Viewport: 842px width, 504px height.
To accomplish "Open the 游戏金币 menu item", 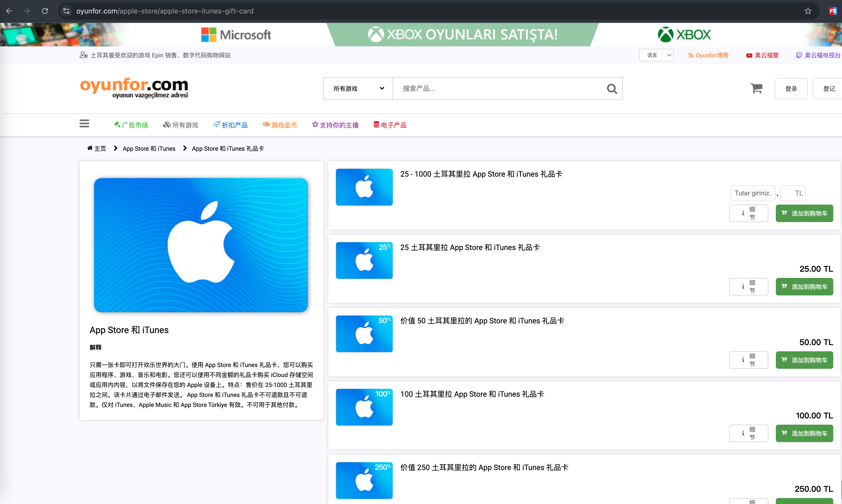I will click(280, 125).
